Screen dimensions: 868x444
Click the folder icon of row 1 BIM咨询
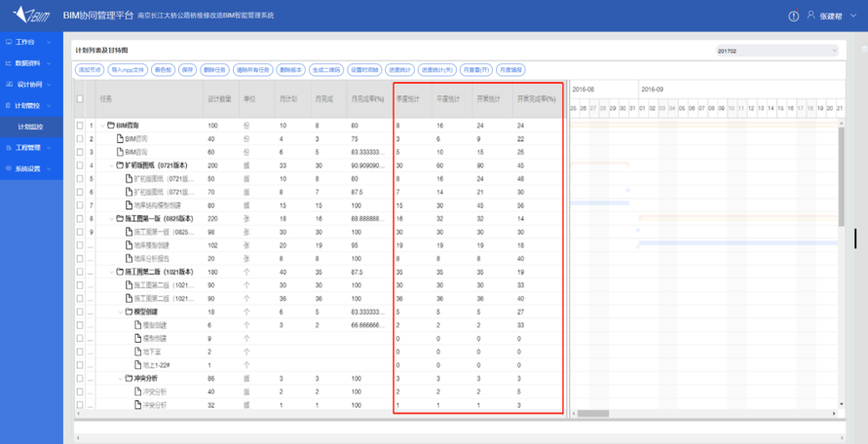coord(111,126)
